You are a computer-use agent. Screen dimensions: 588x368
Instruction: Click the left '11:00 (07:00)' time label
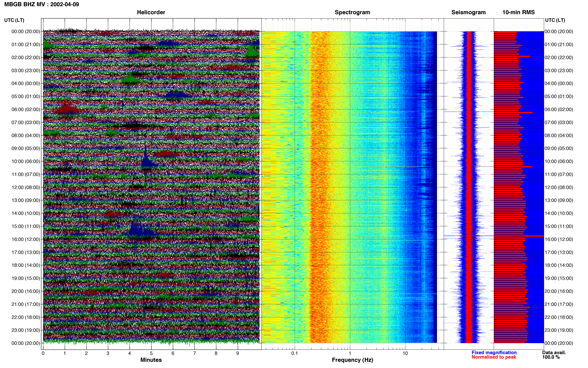tap(26, 174)
